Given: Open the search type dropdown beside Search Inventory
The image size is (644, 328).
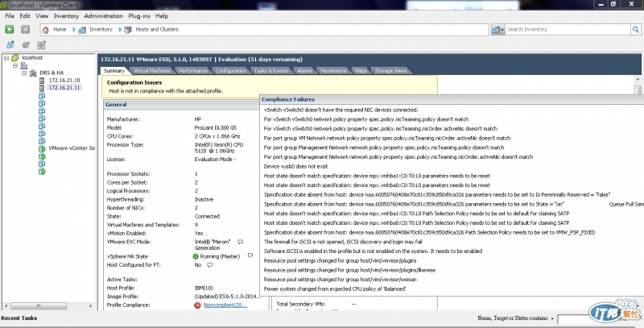Looking at the screenshot, I should [497, 30].
